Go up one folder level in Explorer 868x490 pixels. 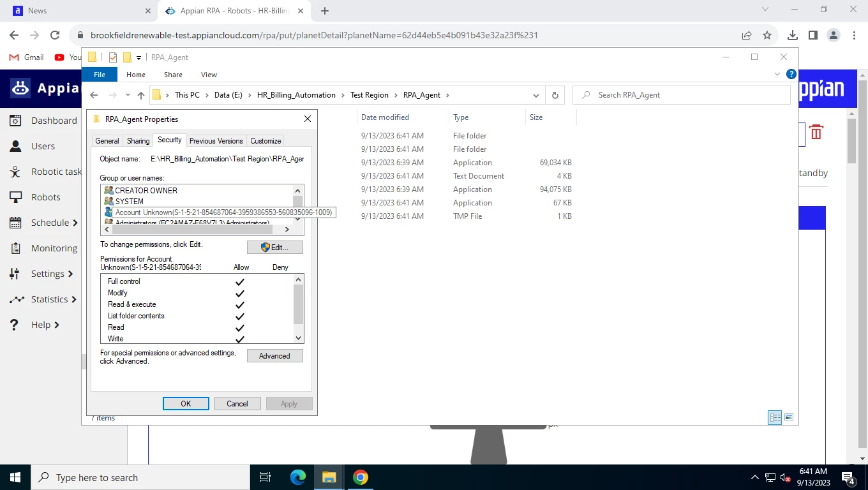click(141, 95)
